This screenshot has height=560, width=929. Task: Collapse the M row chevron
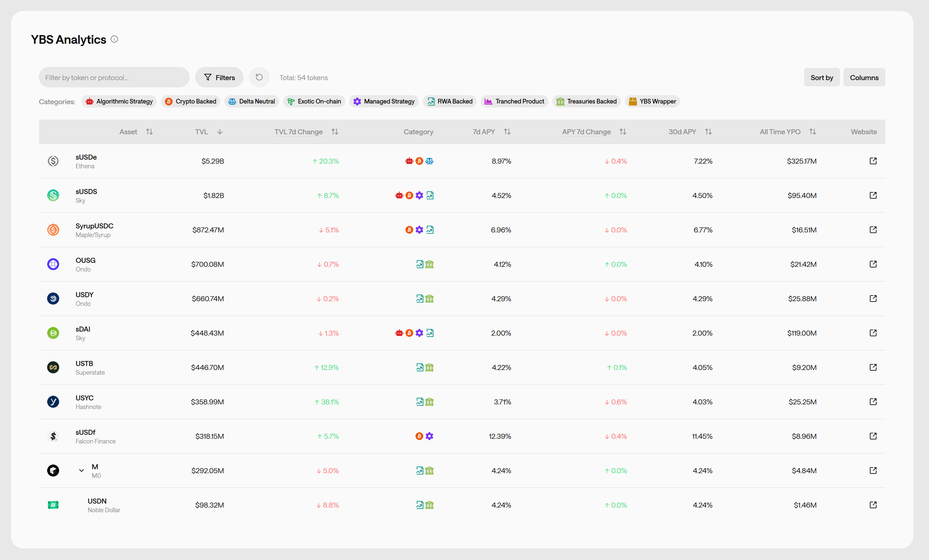pyautogui.click(x=82, y=470)
